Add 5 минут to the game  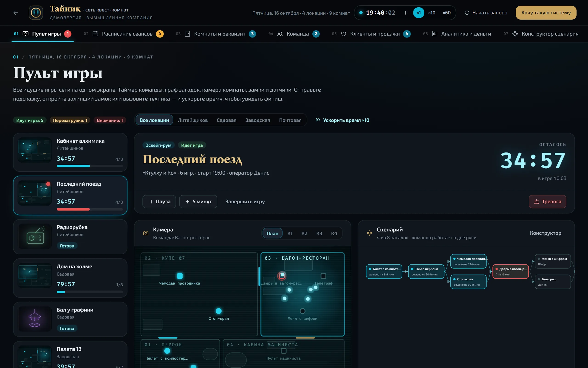point(198,201)
